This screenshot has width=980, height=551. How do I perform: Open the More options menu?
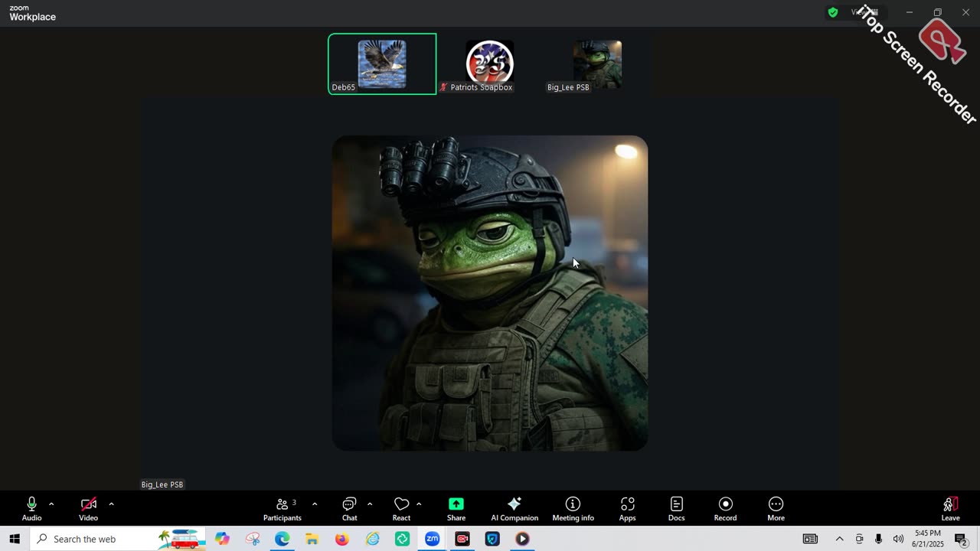coord(776,508)
